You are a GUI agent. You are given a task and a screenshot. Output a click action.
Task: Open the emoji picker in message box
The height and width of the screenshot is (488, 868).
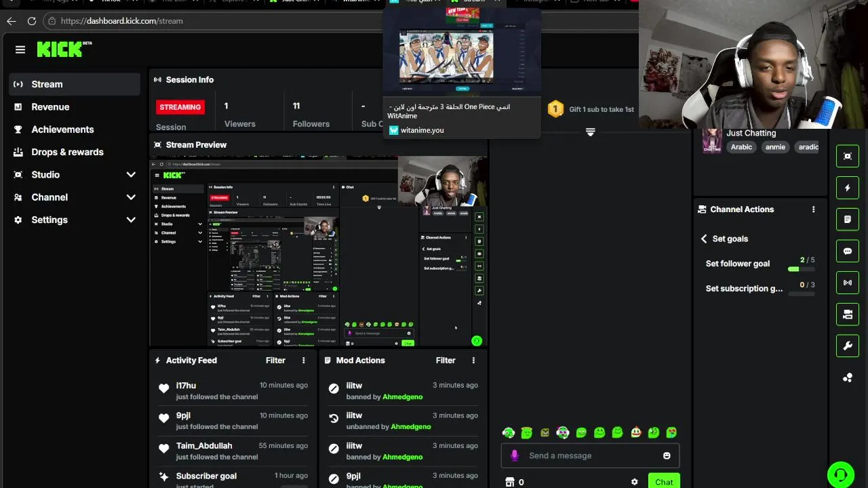[x=667, y=455]
